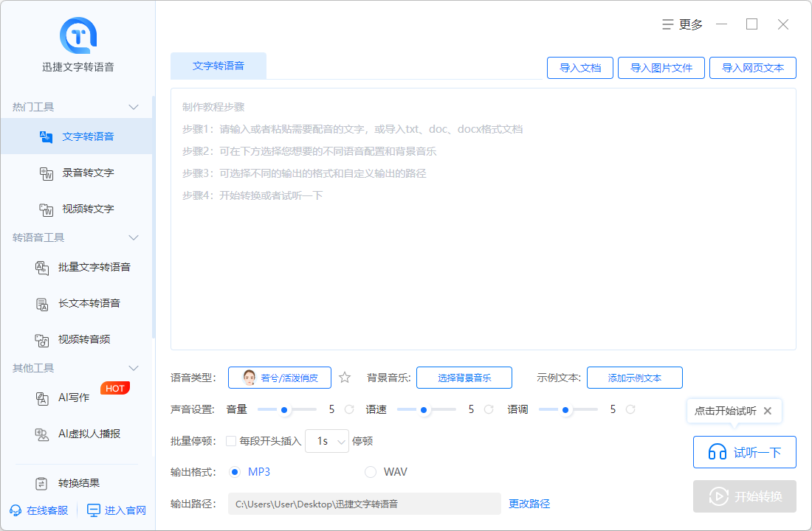This screenshot has height=531, width=812.
Task: Open the 若兮/活泼俏皮 voice type selector
Action: tap(280, 378)
